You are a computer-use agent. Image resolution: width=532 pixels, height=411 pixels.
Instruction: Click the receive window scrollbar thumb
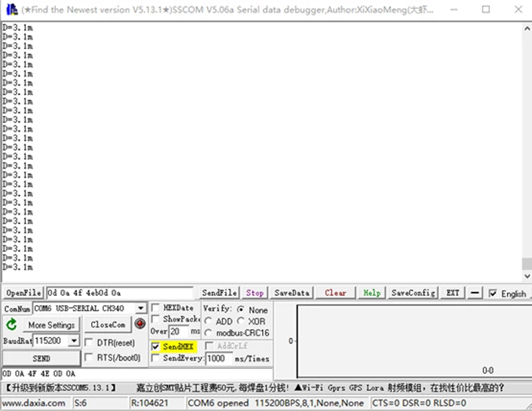point(527,264)
